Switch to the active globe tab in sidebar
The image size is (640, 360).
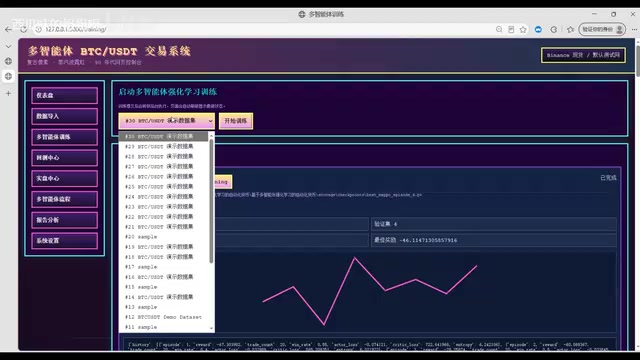pos(8,76)
